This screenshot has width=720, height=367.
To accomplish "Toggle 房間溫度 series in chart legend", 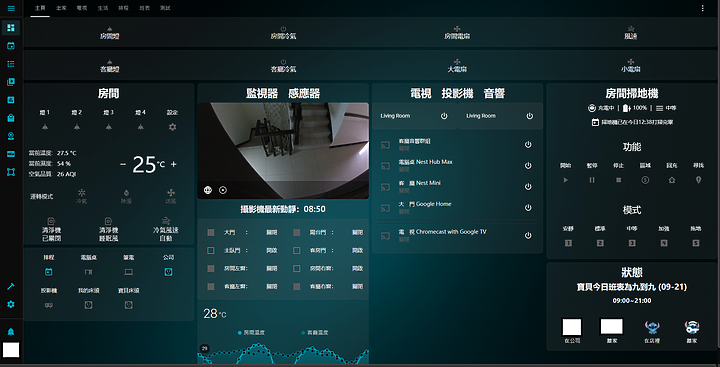I will coord(251,333).
